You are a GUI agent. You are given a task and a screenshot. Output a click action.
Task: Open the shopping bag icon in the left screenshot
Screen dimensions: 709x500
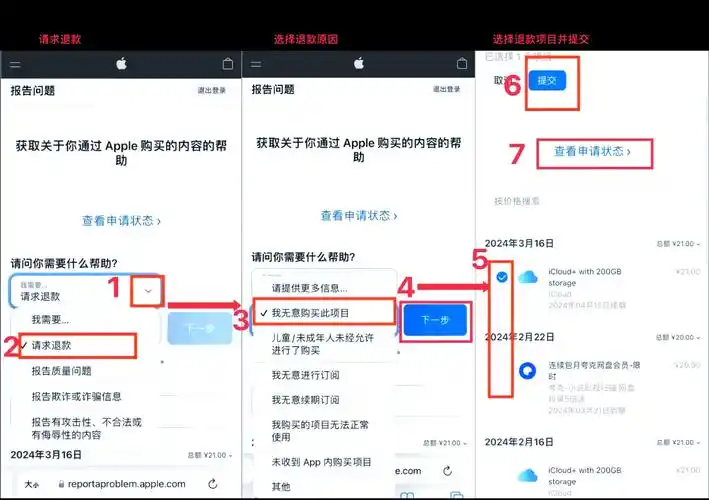coord(228,64)
